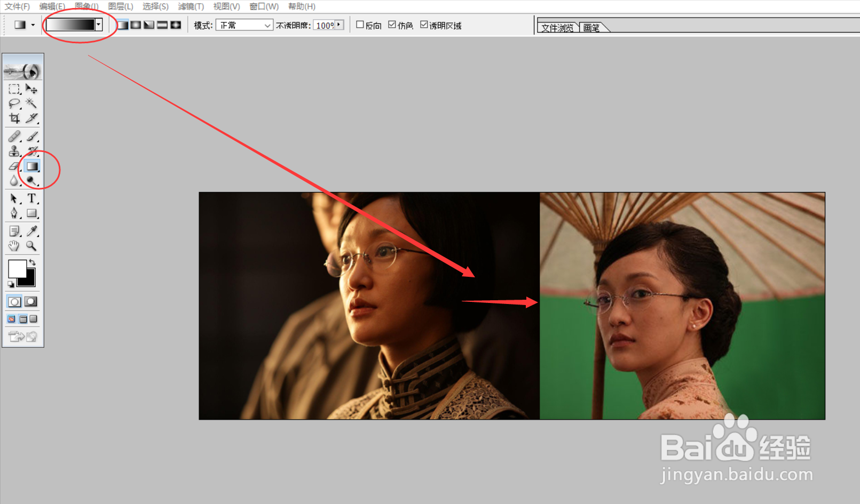Uncheck the 透明区域 (Transparency) checkbox
This screenshot has width=860, height=504.
(x=424, y=25)
